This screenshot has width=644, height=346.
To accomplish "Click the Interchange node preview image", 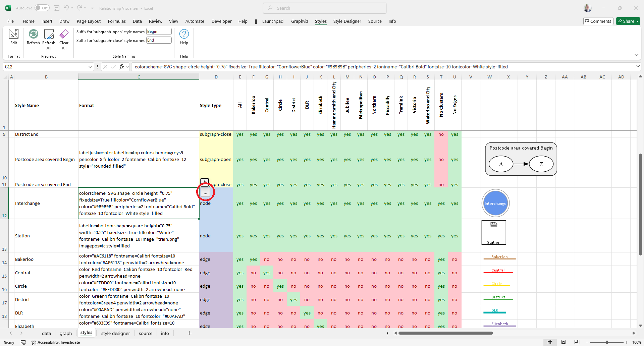I will pos(495,204).
